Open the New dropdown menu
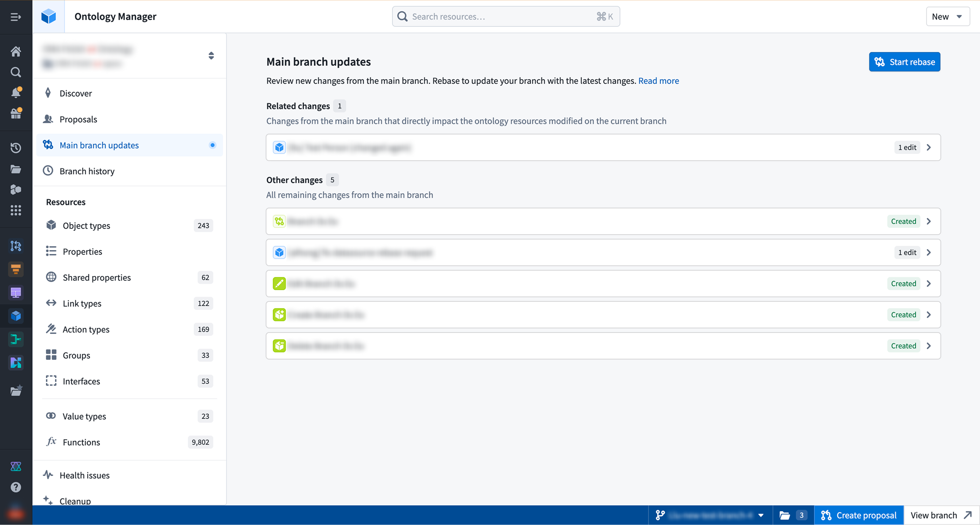 947,16
